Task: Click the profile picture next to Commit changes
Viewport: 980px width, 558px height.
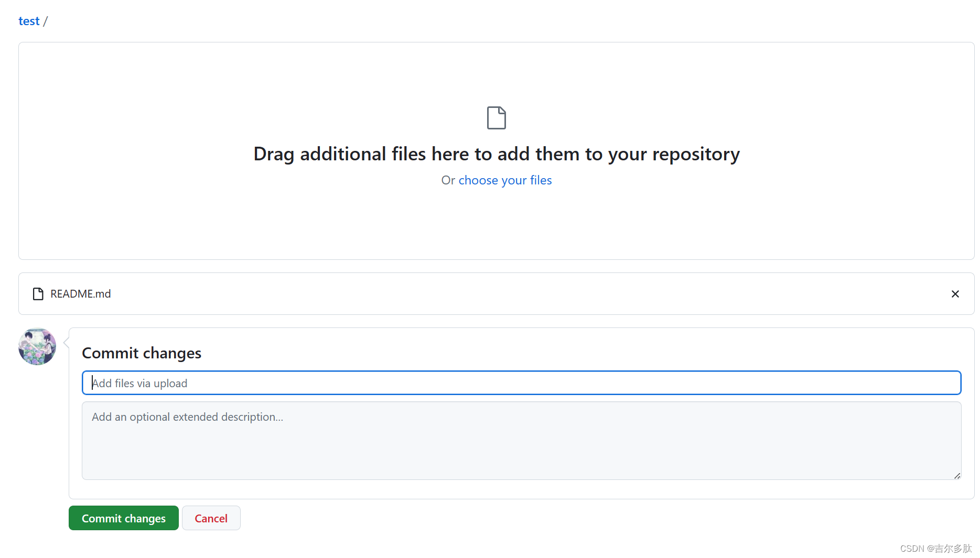Action: point(37,346)
